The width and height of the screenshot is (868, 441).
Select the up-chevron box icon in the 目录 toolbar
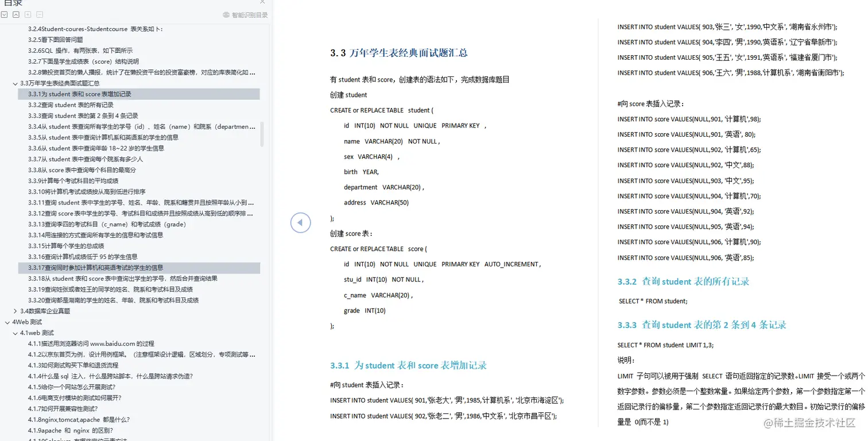point(15,14)
